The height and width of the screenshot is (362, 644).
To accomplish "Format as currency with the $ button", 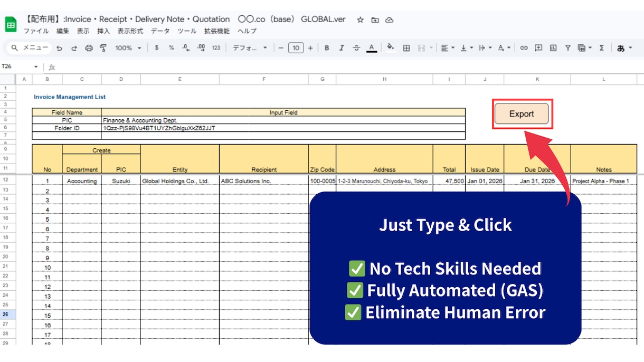I will tap(157, 48).
